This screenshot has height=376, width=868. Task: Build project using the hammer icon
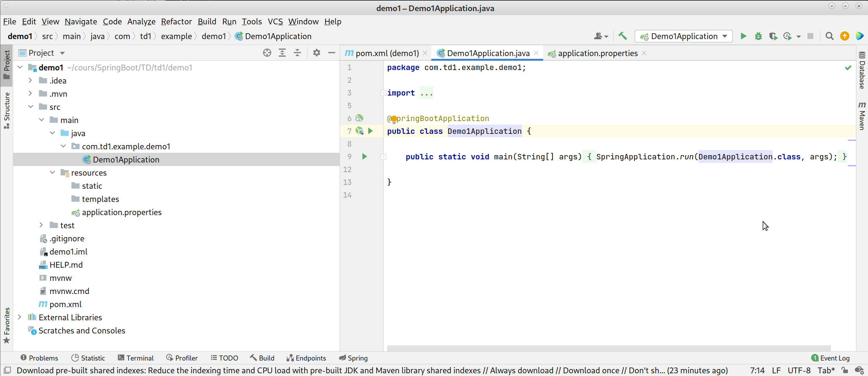[x=623, y=36]
